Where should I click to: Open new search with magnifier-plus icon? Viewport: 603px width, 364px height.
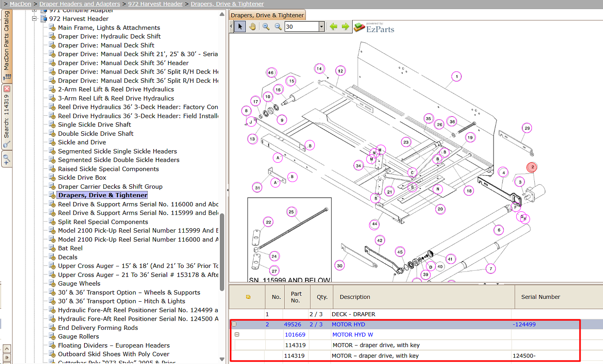tap(6, 160)
